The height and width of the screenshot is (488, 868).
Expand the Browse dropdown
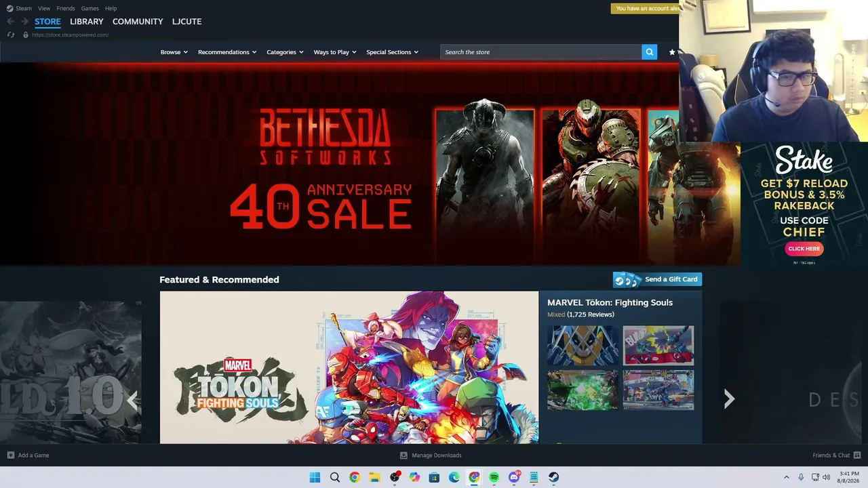click(174, 52)
